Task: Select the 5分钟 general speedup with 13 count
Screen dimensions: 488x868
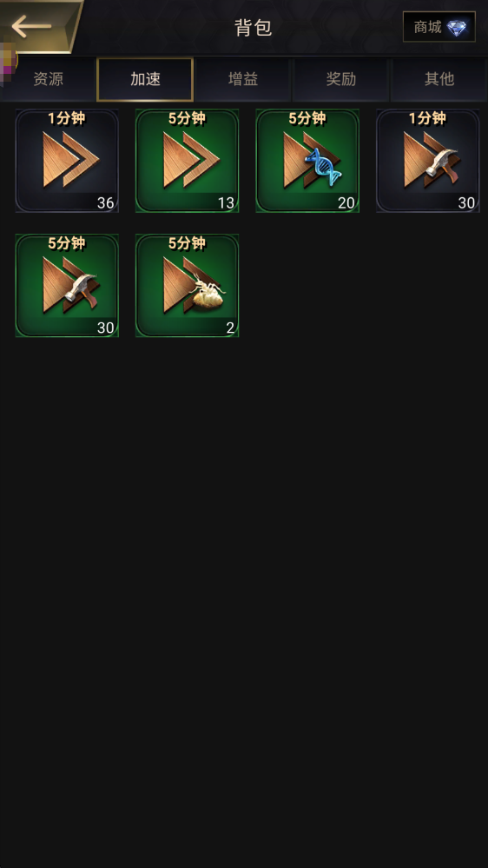Action: pyautogui.click(x=187, y=161)
